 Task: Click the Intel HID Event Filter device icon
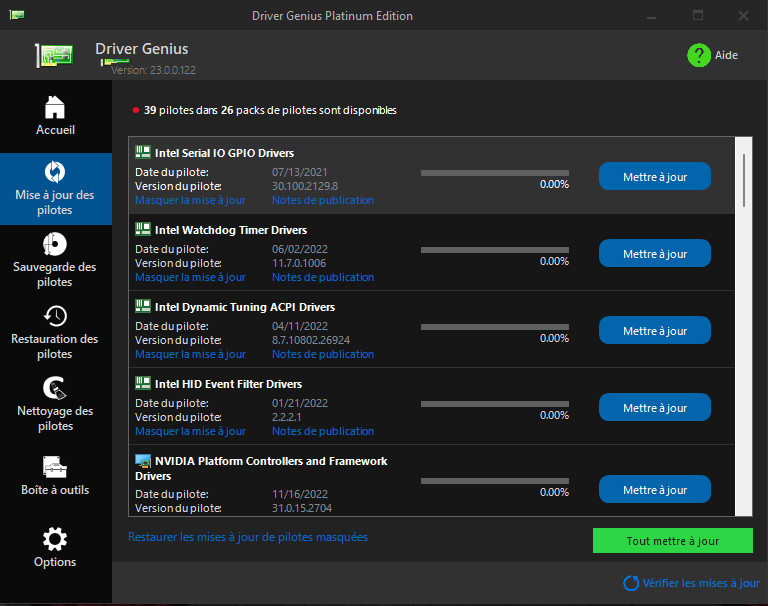coord(143,383)
